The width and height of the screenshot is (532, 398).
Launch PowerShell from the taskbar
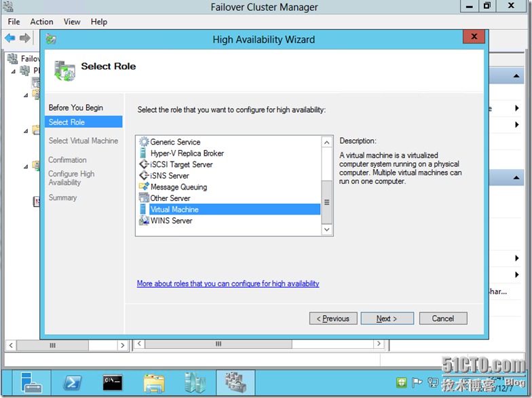click(72, 383)
